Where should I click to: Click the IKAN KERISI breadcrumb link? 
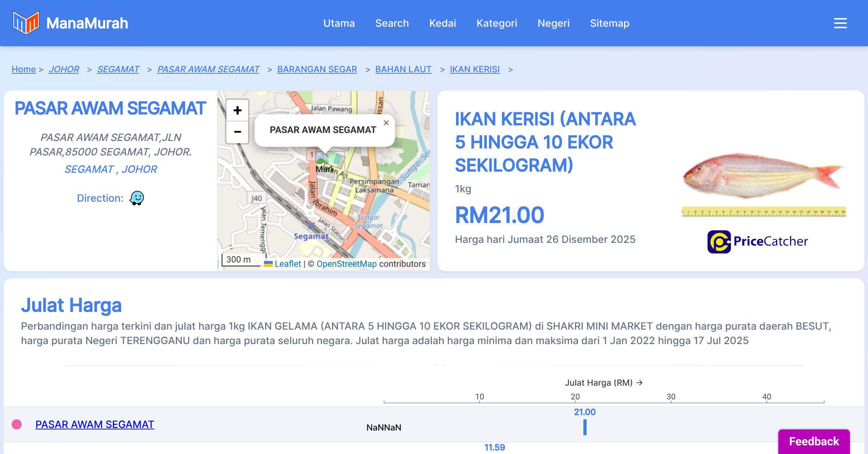pyautogui.click(x=475, y=69)
